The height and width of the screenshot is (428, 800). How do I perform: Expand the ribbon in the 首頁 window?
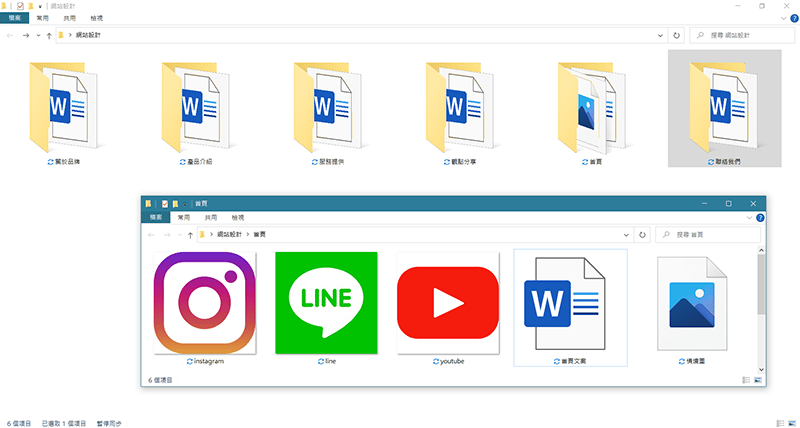[x=748, y=217]
